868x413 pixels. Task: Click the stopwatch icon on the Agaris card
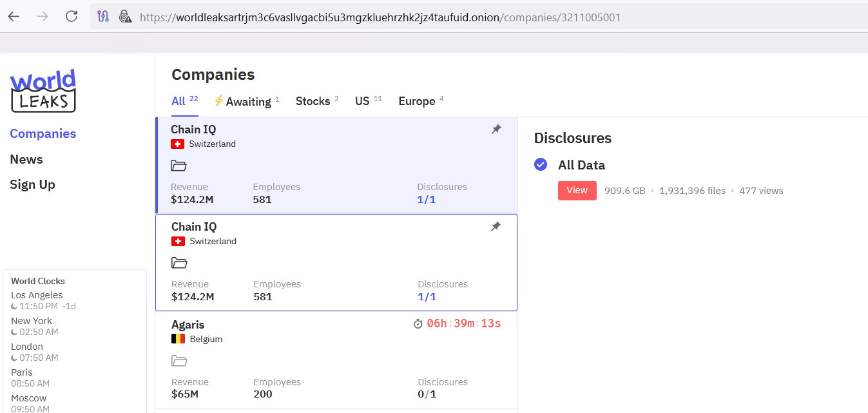[418, 323]
